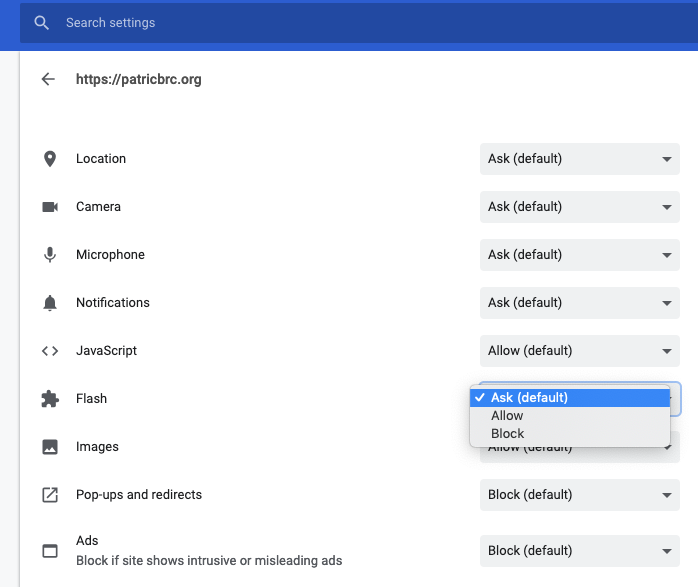Click the search magnifier icon
Screen dimensions: 698x587
point(41,23)
